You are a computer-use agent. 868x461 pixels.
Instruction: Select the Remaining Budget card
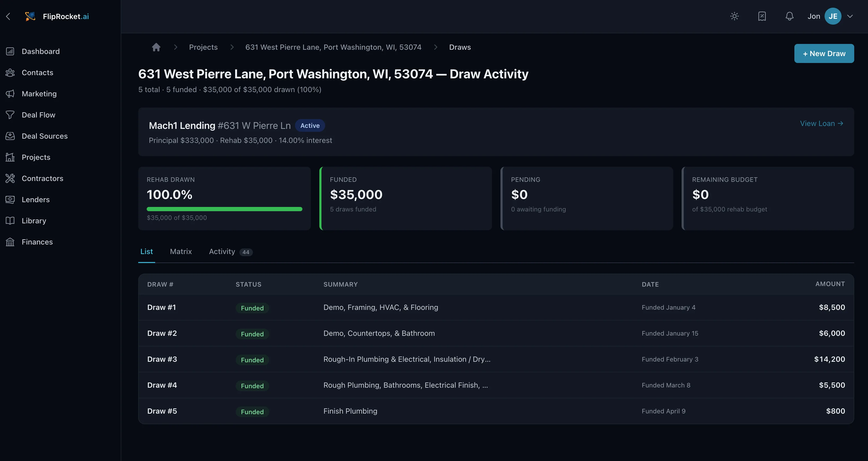[768, 198]
